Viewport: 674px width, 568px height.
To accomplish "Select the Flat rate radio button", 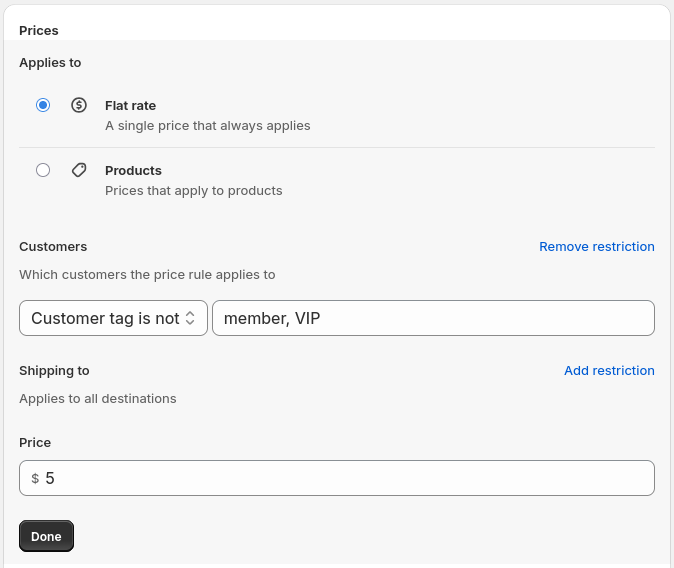I will point(43,105).
